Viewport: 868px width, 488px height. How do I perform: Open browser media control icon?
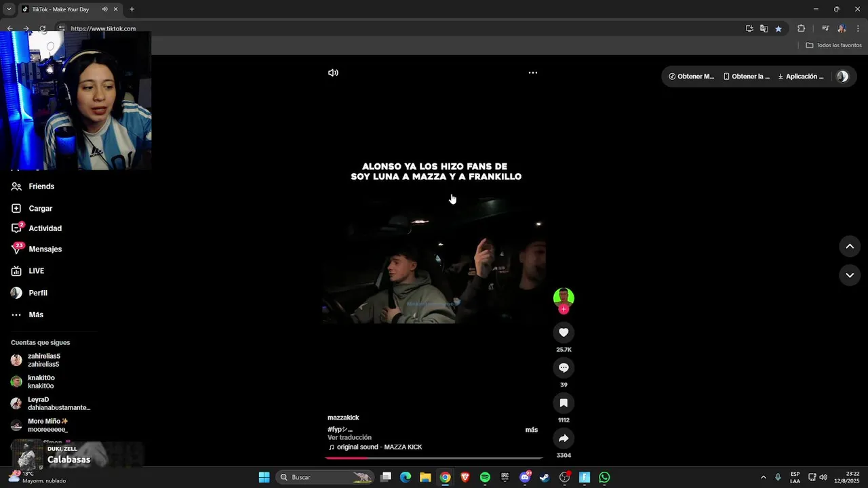(x=825, y=28)
